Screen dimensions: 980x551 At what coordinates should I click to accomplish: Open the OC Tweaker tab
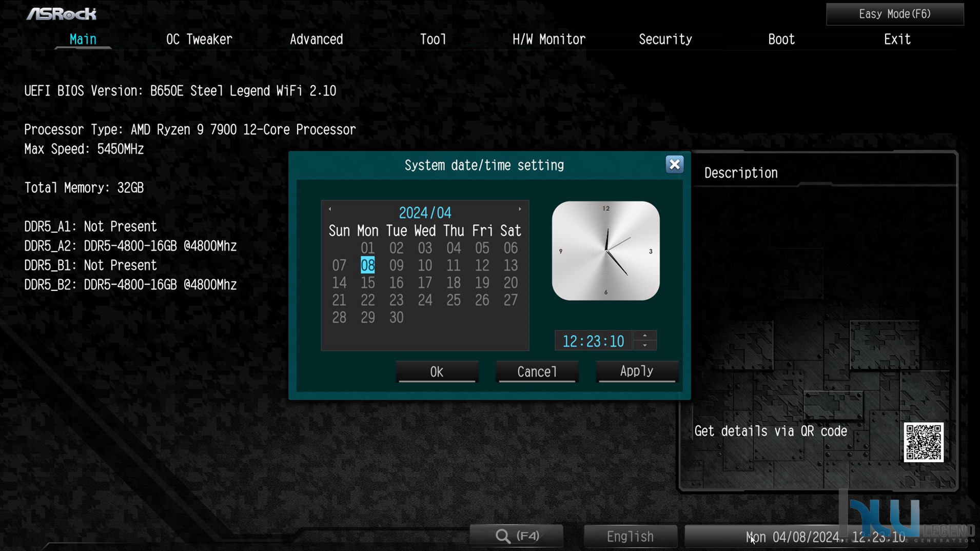click(199, 40)
